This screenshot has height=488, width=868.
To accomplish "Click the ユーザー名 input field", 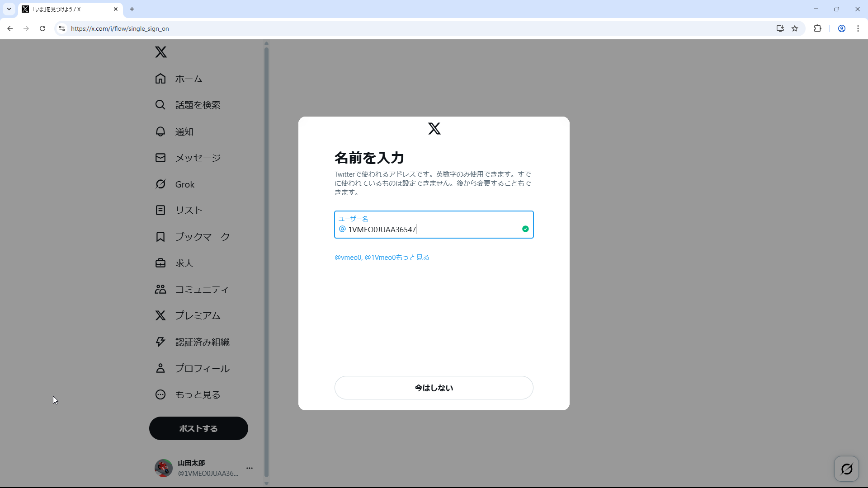I will click(434, 225).
